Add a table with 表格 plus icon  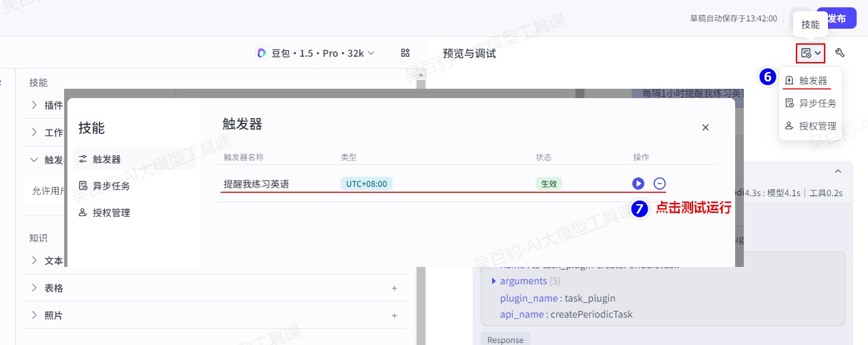click(394, 288)
